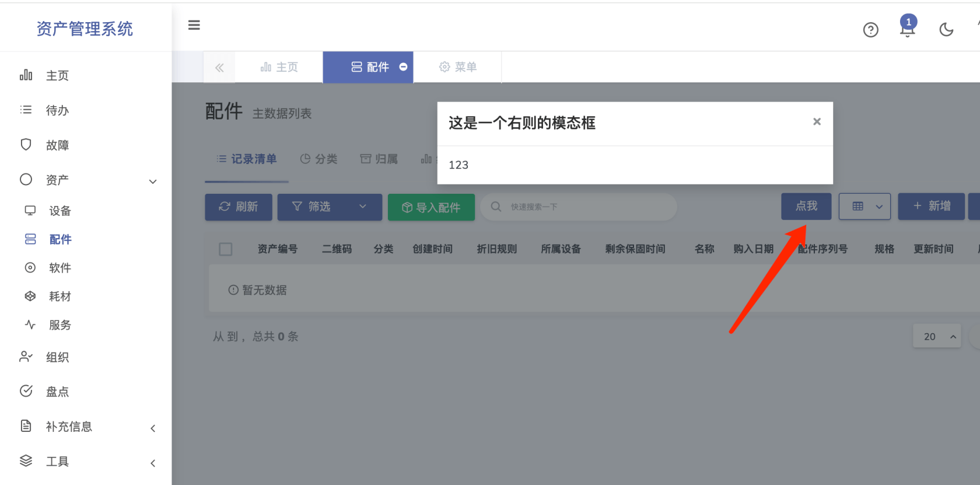Image resolution: width=980 pixels, height=485 pixels.
Task: Open the table column view dropdown
Action: coord(864,207)
